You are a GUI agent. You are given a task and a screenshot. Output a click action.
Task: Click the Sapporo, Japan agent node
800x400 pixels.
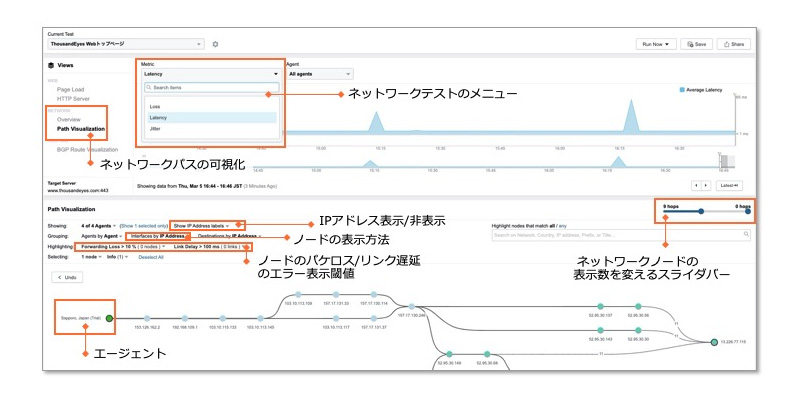click(x=110, y=317)
